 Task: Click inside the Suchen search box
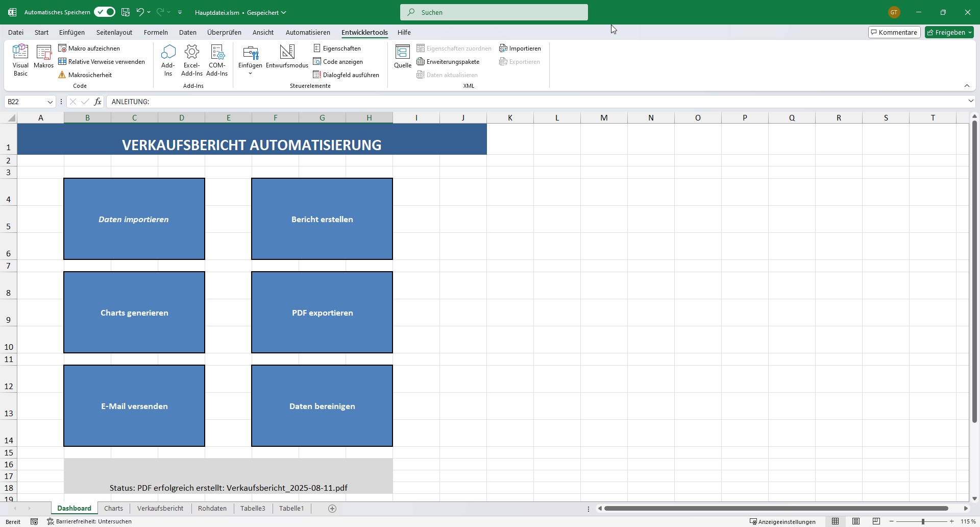pos(493,12)
